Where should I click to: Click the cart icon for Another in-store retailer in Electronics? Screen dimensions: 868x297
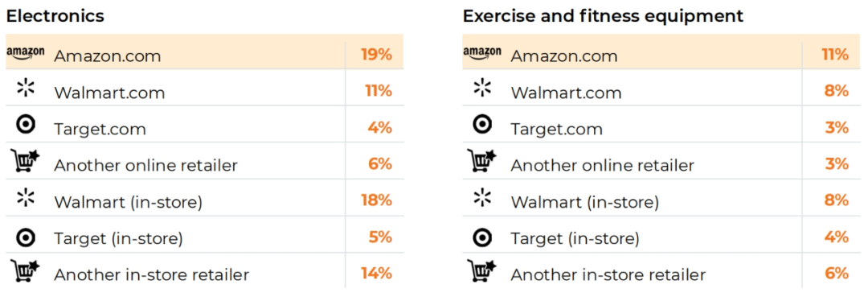point(26,270)
